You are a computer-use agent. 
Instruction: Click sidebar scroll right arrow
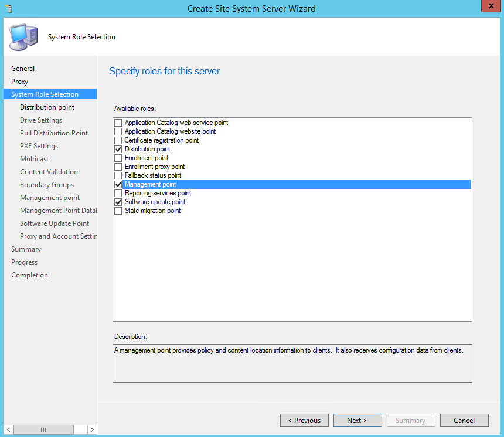coord(92,429)
